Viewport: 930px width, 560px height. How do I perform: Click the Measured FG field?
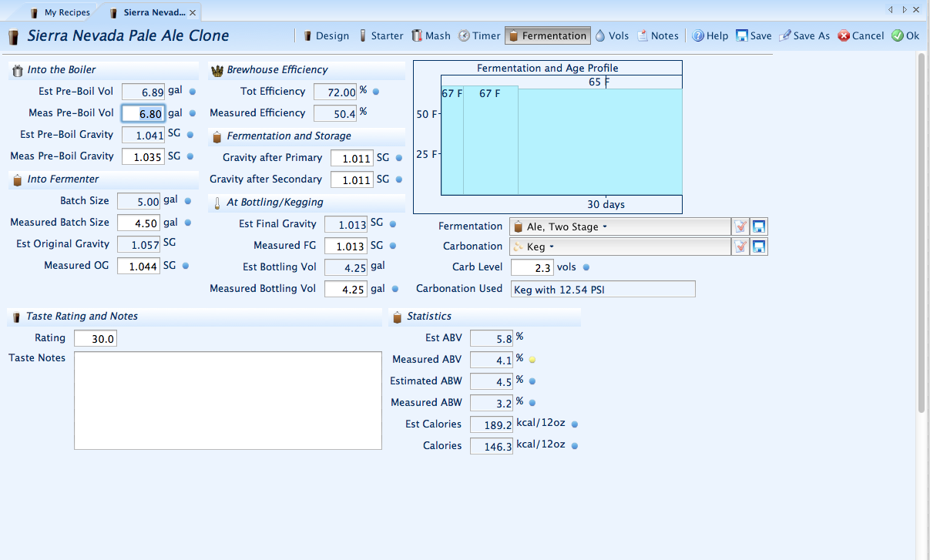point(346,246)
